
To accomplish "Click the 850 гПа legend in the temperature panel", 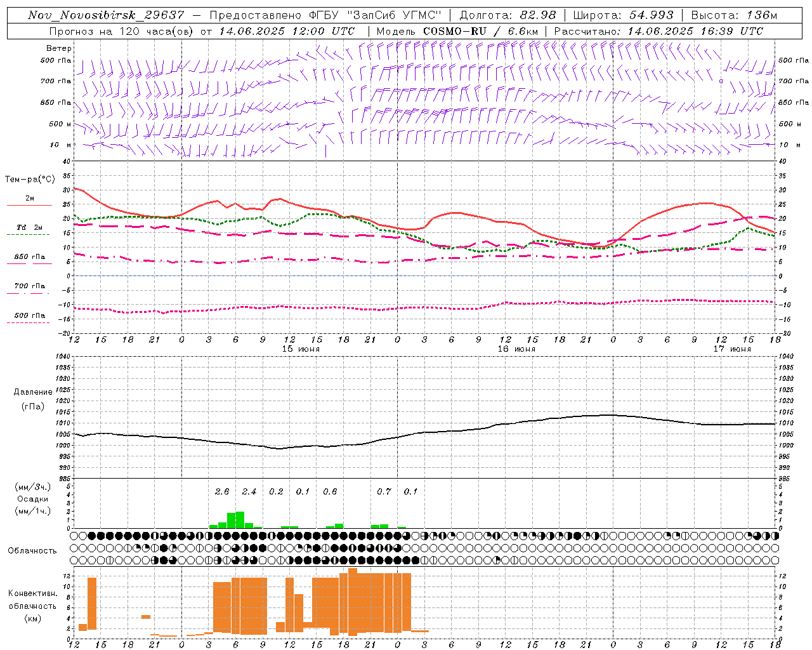I will (x=30, y=257).
